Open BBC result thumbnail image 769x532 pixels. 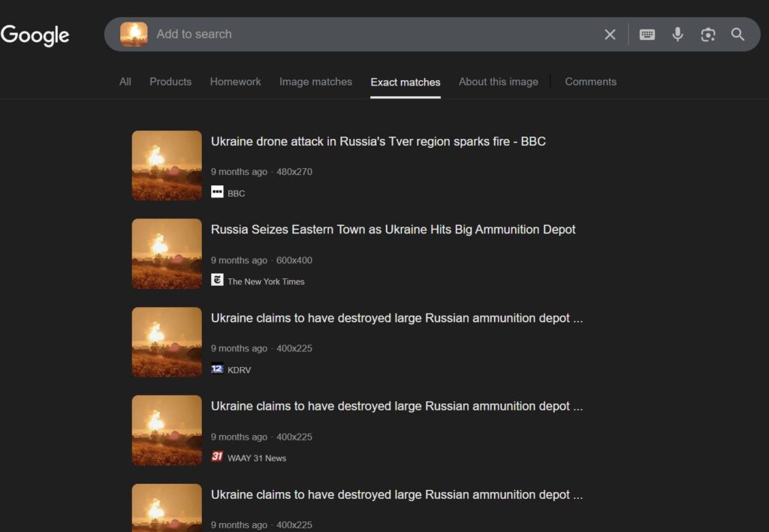pos(167,166)
